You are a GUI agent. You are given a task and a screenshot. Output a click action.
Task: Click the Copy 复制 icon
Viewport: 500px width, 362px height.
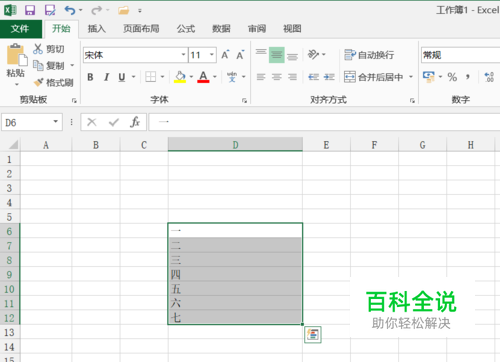[38, 65]
